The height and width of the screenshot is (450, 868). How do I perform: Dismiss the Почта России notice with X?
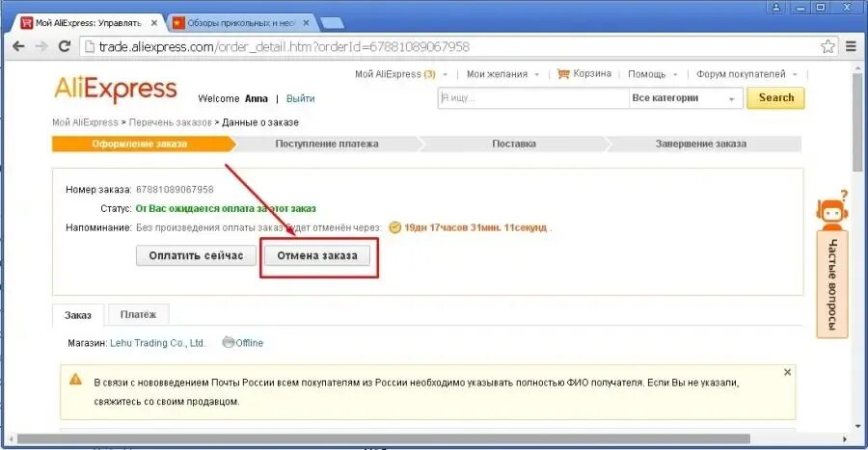pyautogui.click(x=787, y=372)
